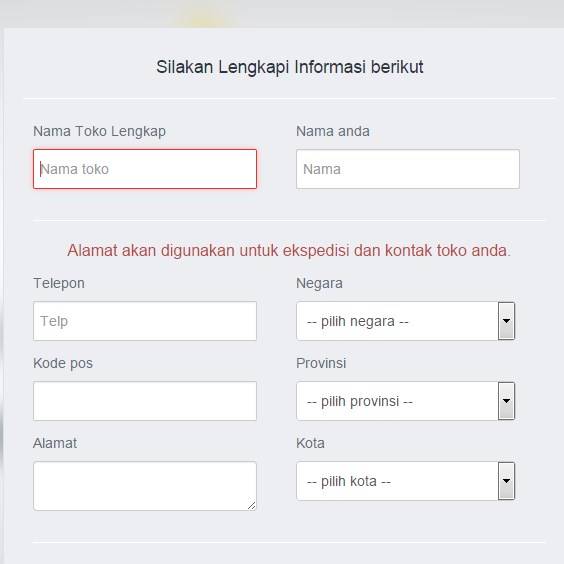Image resolution: width=564 pixels, height=564 pixels.
Task: Click the Nama anda label
Action: pyautogui.click(x=333, y=131)
